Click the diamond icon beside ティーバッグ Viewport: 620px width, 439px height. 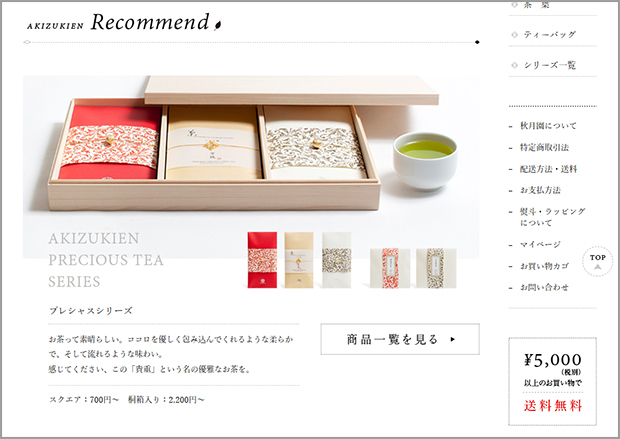click(x=514, y=35)
